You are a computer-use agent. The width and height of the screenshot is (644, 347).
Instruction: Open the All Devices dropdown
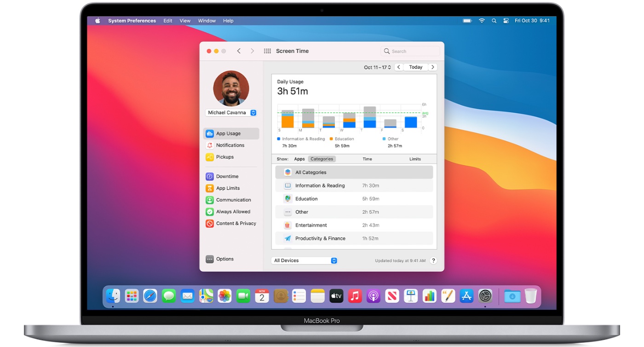304,260
